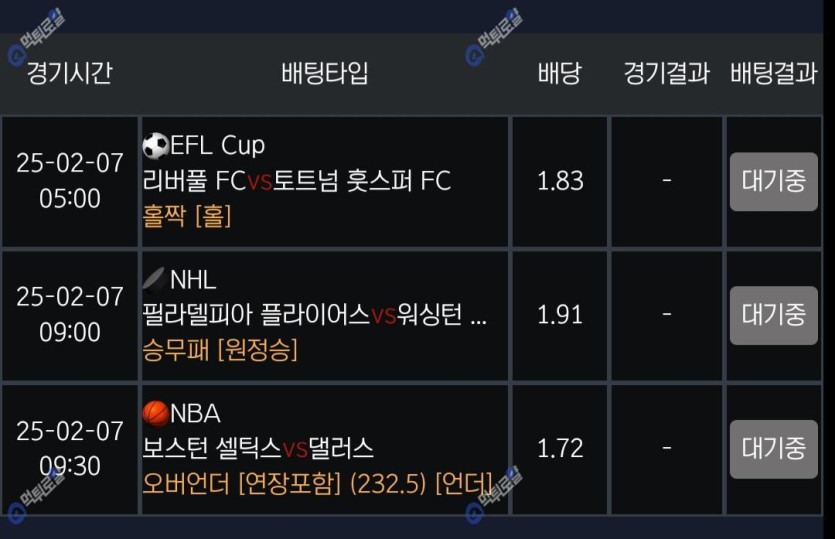Image resolution: width=835 pixels, height=539 pixels.
Task: Click the 홀짝 [홀] bet type label
Action: pos(187,216)
